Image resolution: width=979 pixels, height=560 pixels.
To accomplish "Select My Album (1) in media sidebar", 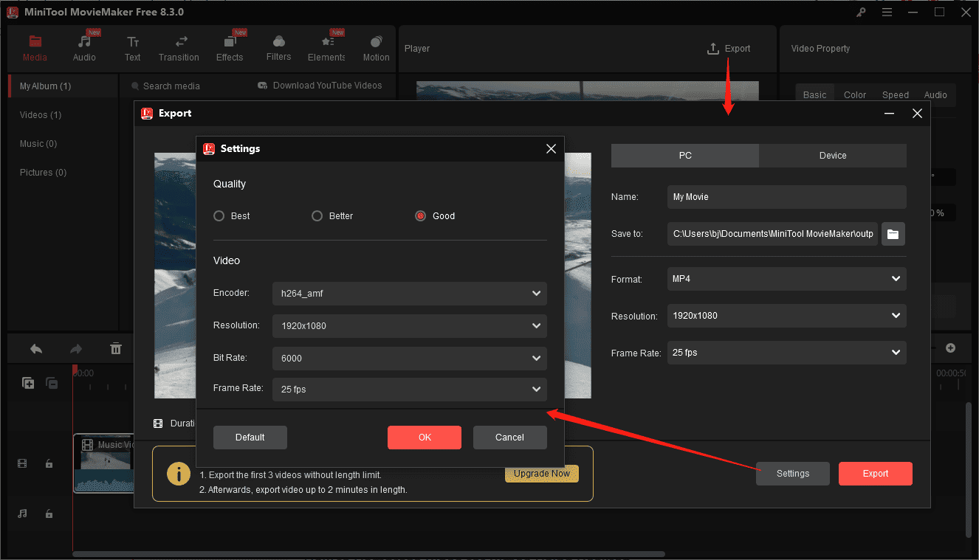I will tap(63, 86).
